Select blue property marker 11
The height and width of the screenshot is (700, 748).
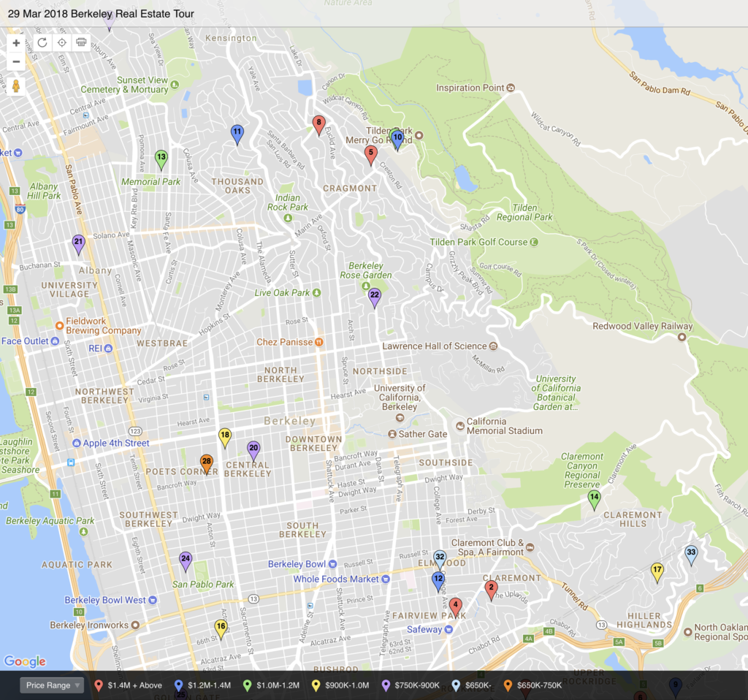pyautogui.click(x=237, y=134)
